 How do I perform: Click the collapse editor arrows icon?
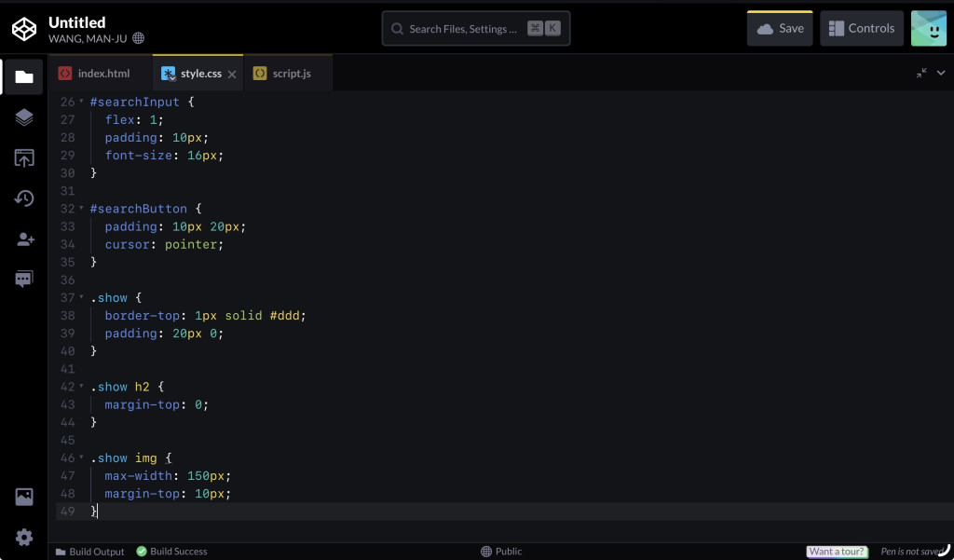point(921,73)
